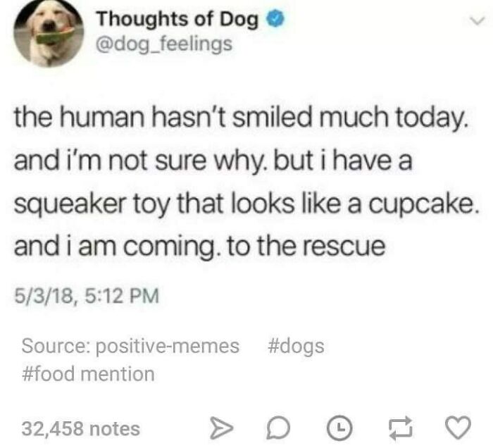The height and width of the screenshot is (448, 493).
Task: Open the positive-memes source link
Action: coord(168,346)
